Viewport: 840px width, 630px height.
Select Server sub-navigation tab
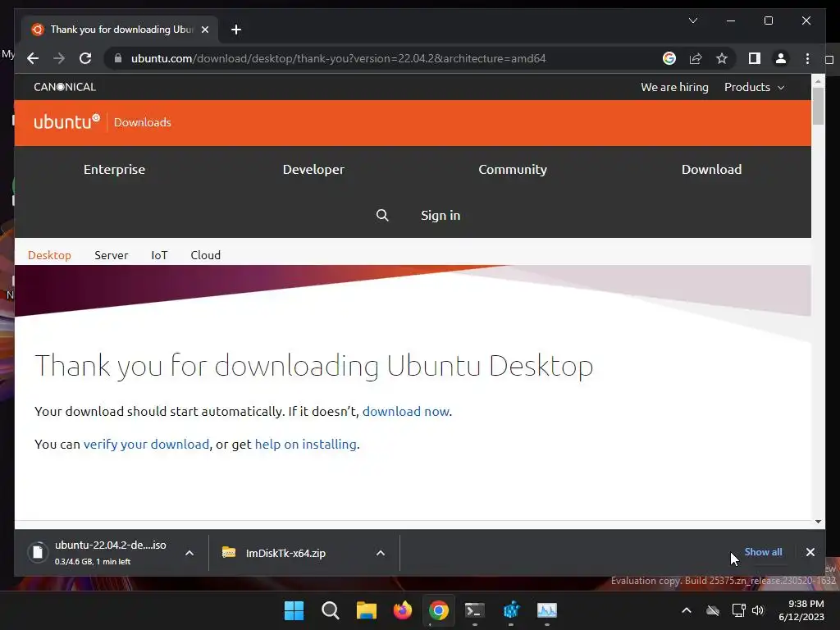tap(112, 255)
